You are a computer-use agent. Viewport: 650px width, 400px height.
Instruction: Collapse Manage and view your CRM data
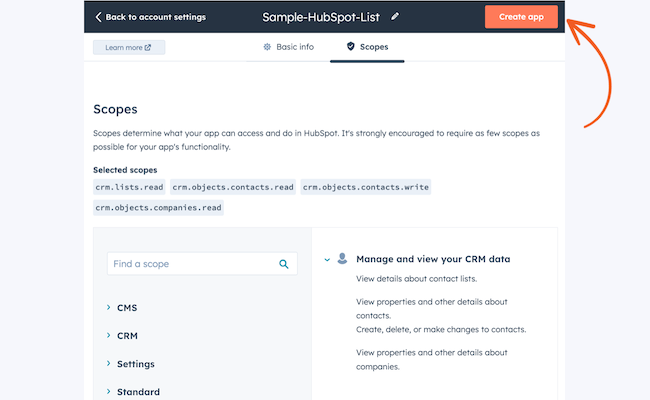point(327,259)
